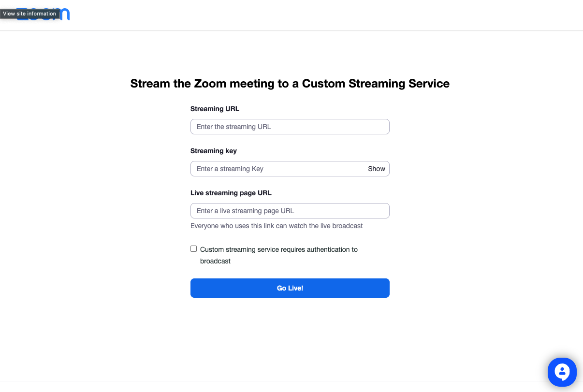
Task: Click the Enter a streaming Key placeholder text
Action: [230, 169]
